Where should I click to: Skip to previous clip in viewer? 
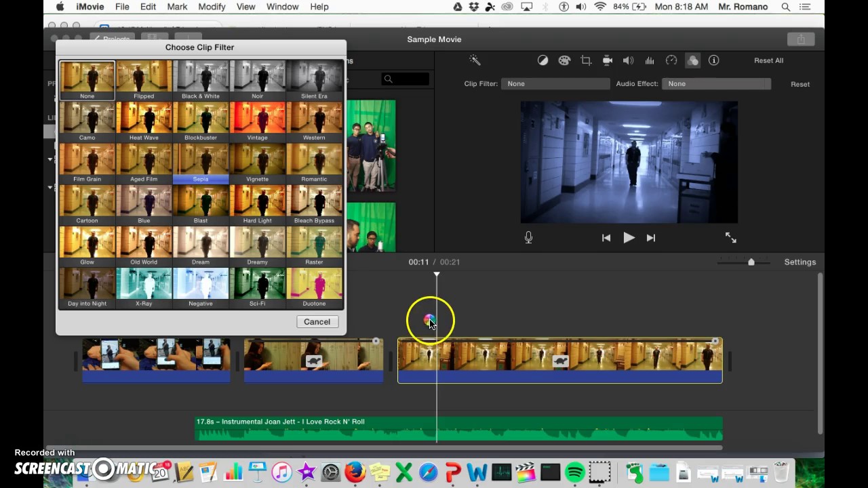606,238
